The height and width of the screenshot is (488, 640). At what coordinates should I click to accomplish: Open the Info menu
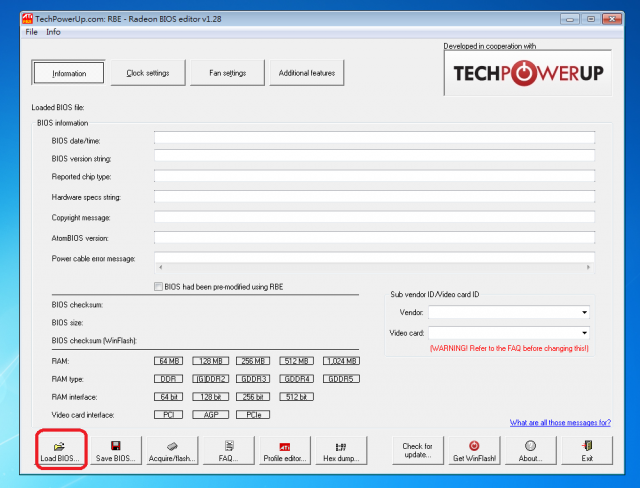(x=53, y=32)
